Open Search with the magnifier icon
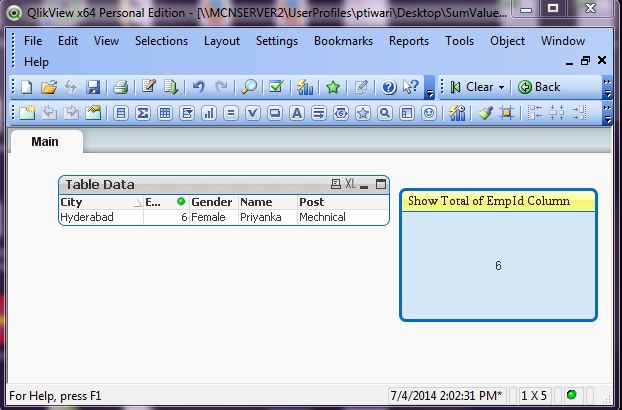The image size is (622, 410). coord(249,87)
